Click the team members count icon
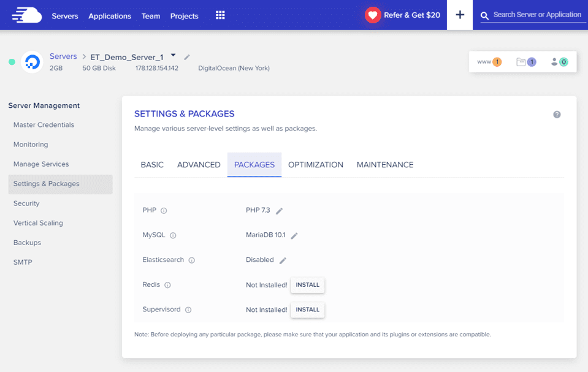 560,61
